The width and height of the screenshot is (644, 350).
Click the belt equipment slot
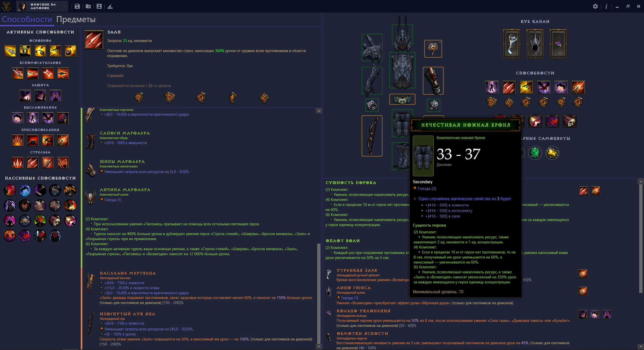pyautogui.click(x=402, y=99)
